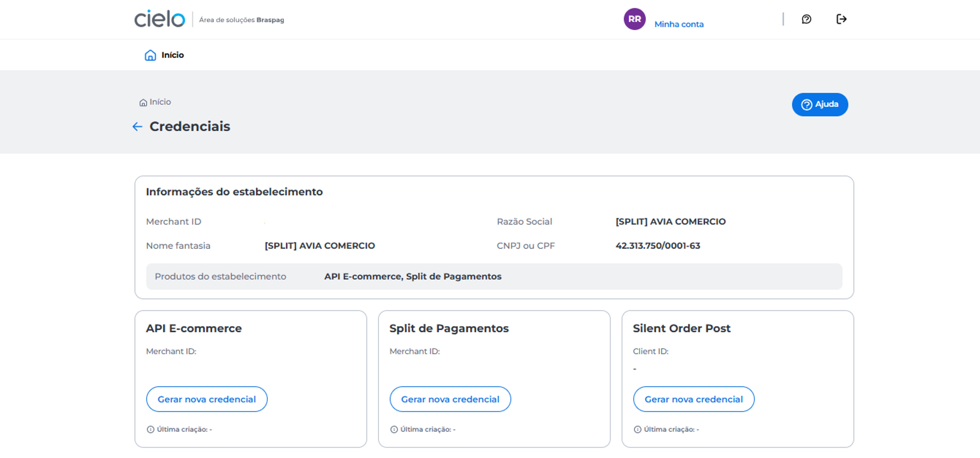Open the RR user avatar
980x458 pixels.
[x=634, y=19]
